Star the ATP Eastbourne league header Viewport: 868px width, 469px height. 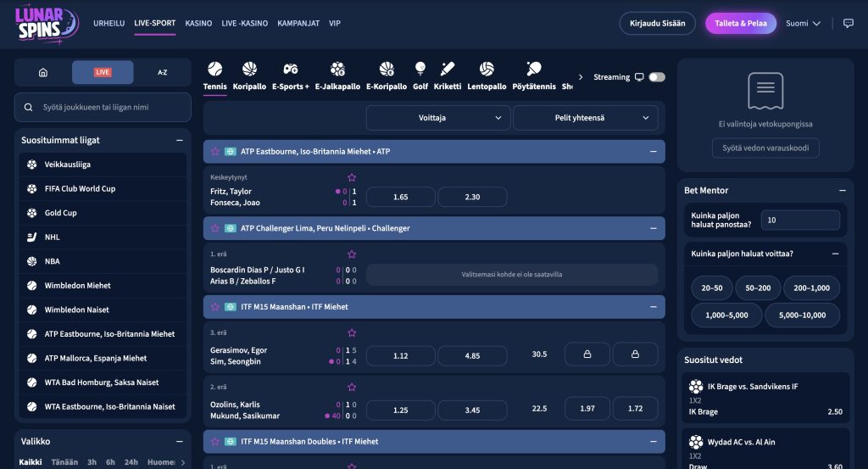tap(215, 151)
